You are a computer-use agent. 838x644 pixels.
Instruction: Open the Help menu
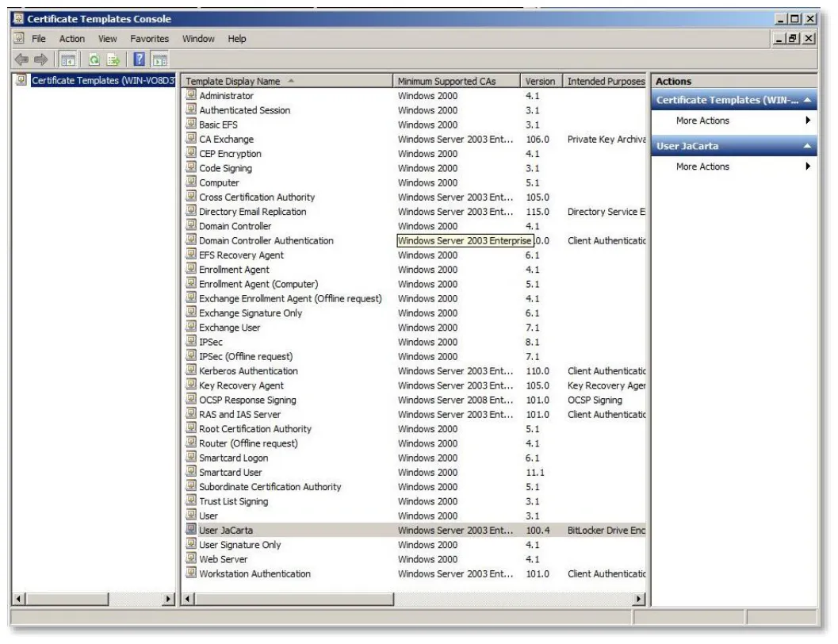coord(237,39)
